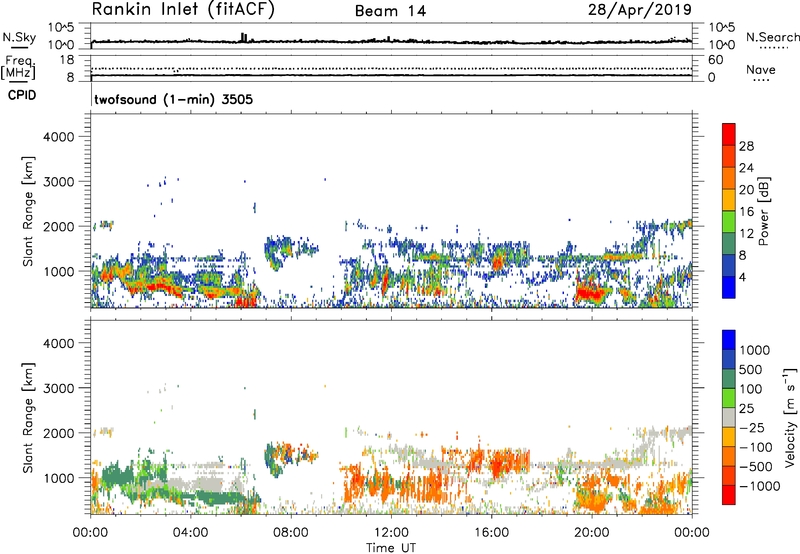Click the '20:00' time axis tick label

tap(591, 533)
